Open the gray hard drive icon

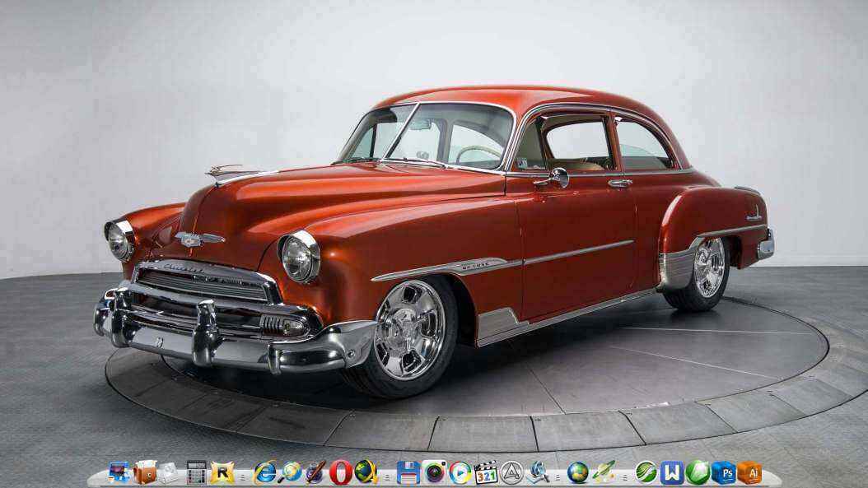[168, 473]
